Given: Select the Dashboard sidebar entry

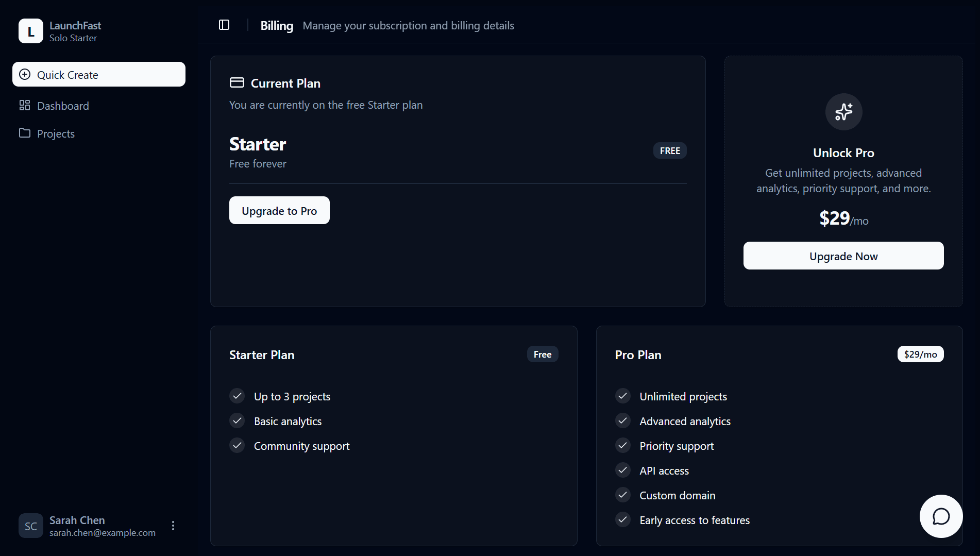Looking at the screenshot, I should point(62,105).
